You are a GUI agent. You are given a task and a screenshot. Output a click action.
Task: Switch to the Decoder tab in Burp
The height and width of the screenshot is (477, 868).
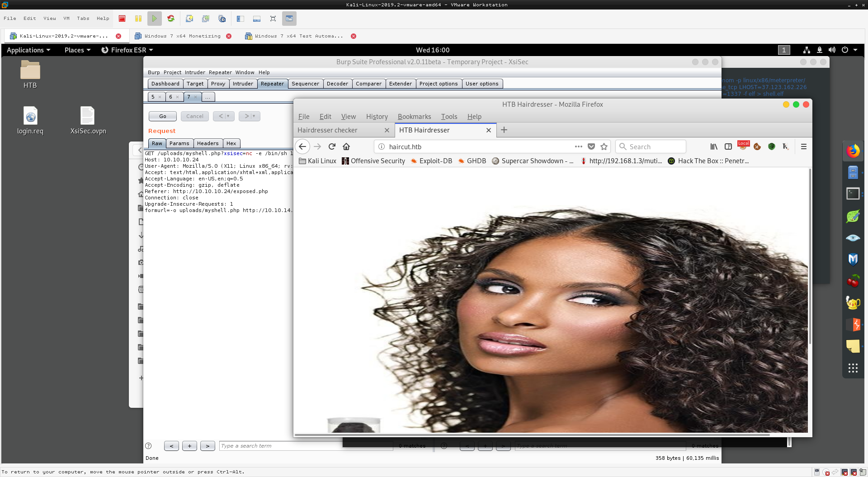tap(337, 84)
